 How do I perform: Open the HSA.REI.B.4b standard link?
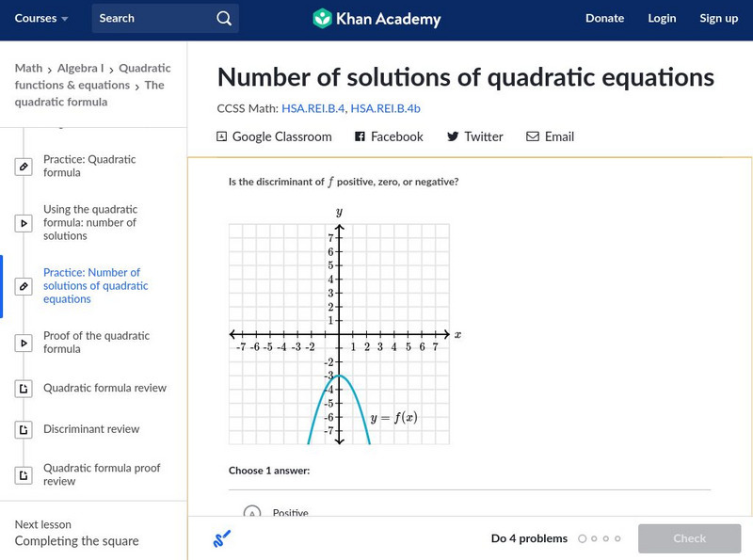tap(387, 108)
